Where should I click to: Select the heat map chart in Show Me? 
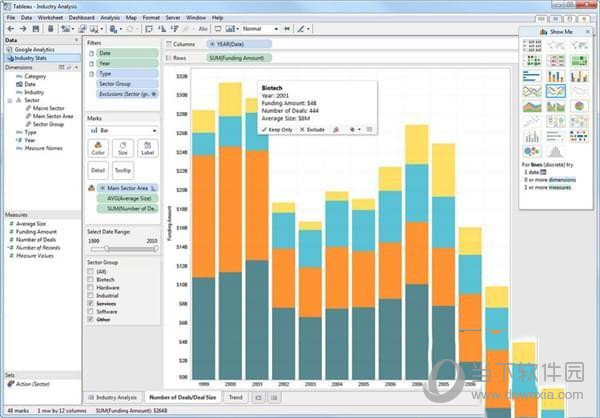[x=532, y=60]
